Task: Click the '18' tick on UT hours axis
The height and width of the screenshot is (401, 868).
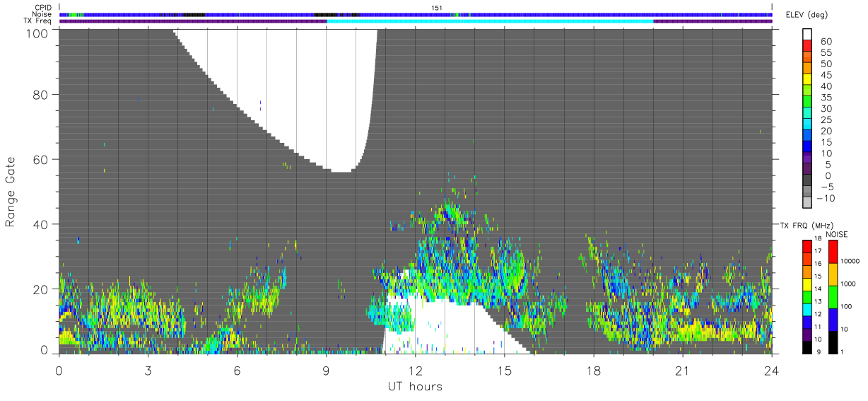Action: [594, 370]
